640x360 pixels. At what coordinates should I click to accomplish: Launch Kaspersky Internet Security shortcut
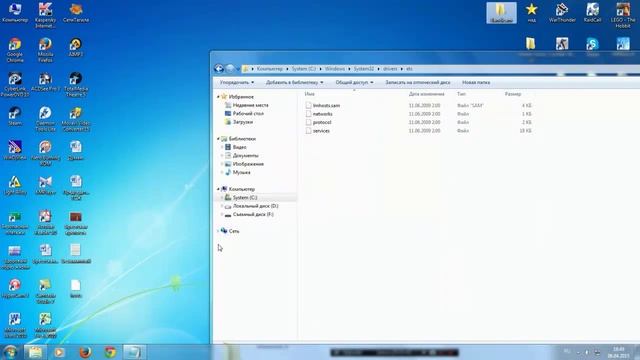tap(45, 15)
